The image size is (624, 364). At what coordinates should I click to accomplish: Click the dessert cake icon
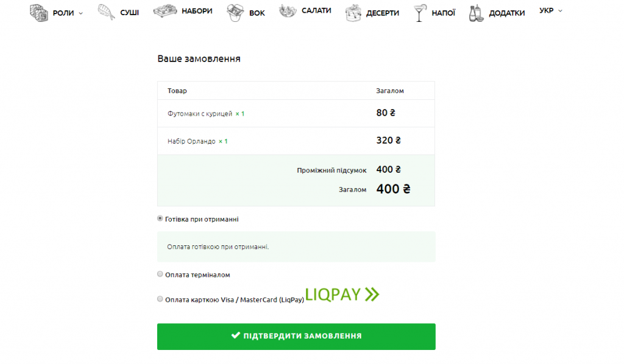(x=353, y=13)
